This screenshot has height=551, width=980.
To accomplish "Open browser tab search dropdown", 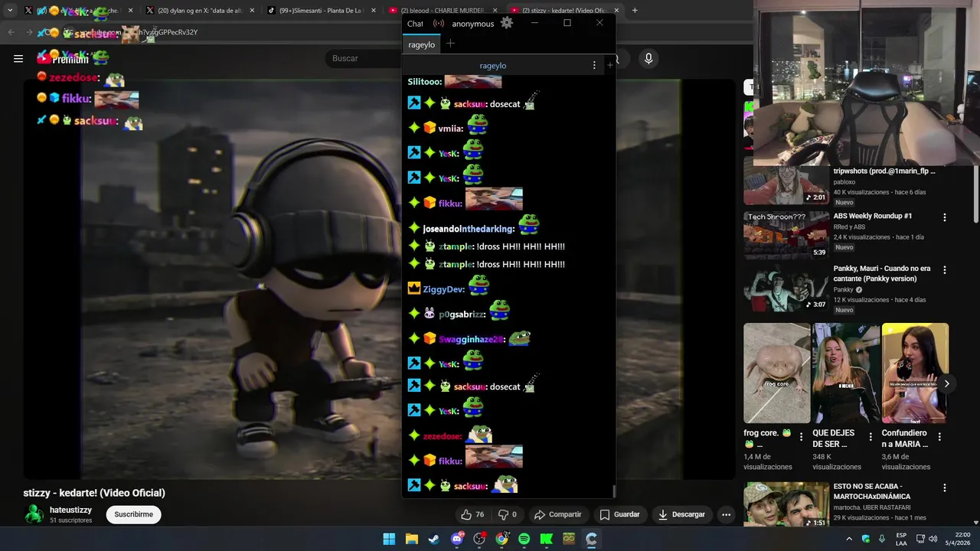I will pos(10,10).
